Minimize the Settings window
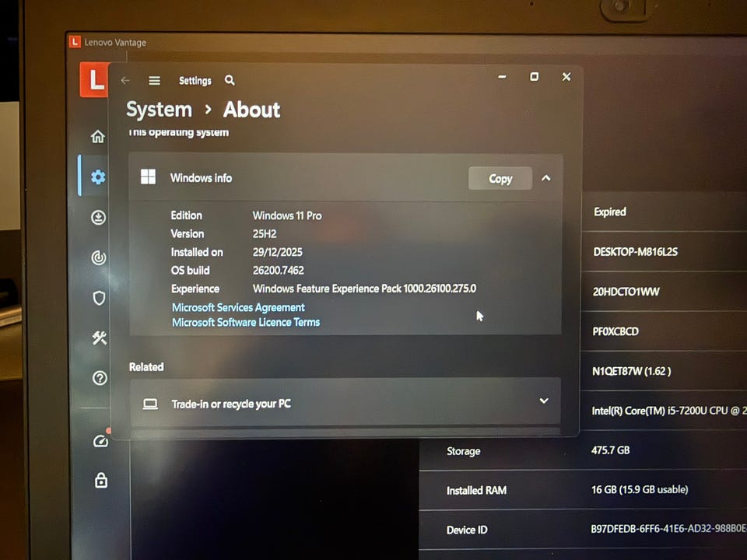 pos(502,77)
